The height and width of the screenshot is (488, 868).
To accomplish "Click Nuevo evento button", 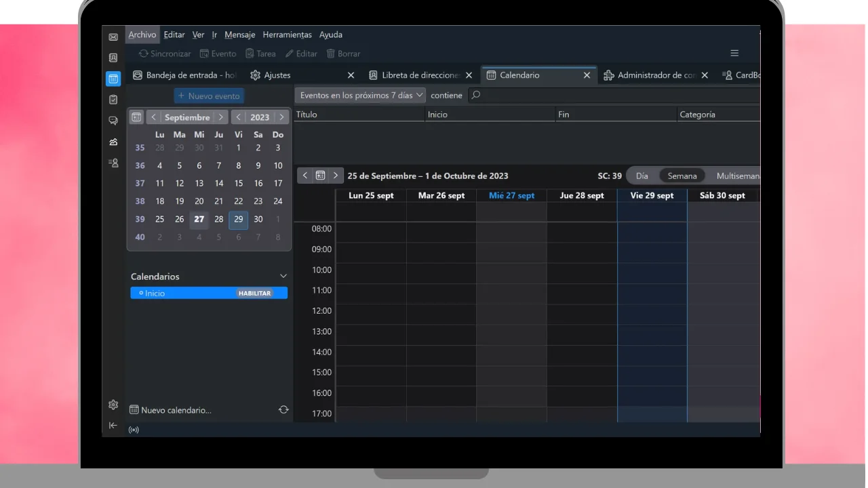I will [x=209, y=96].
